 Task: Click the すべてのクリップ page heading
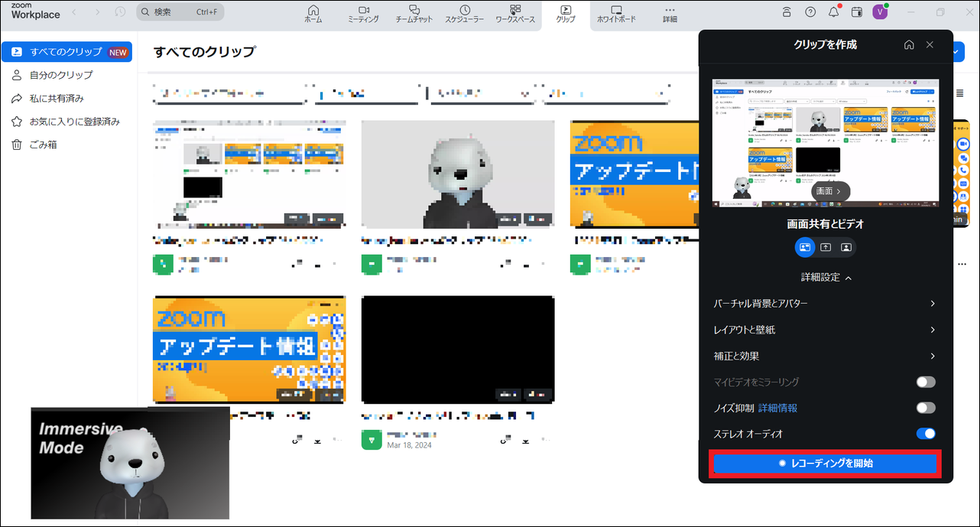pyautogui.click(x=204, y=52)
